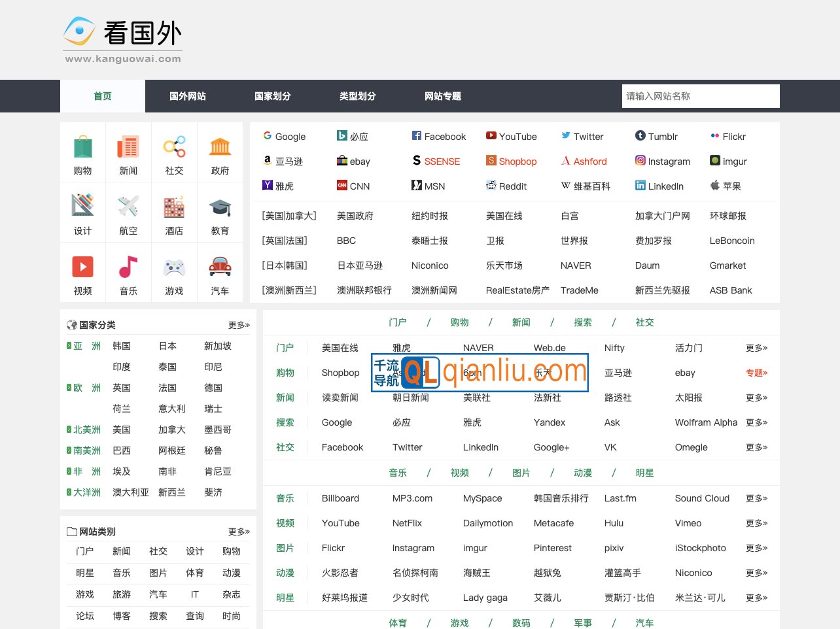This screenshot has width=840, height=629.
Task: Select the 新闻 newspaper icon
Action: 128,146
